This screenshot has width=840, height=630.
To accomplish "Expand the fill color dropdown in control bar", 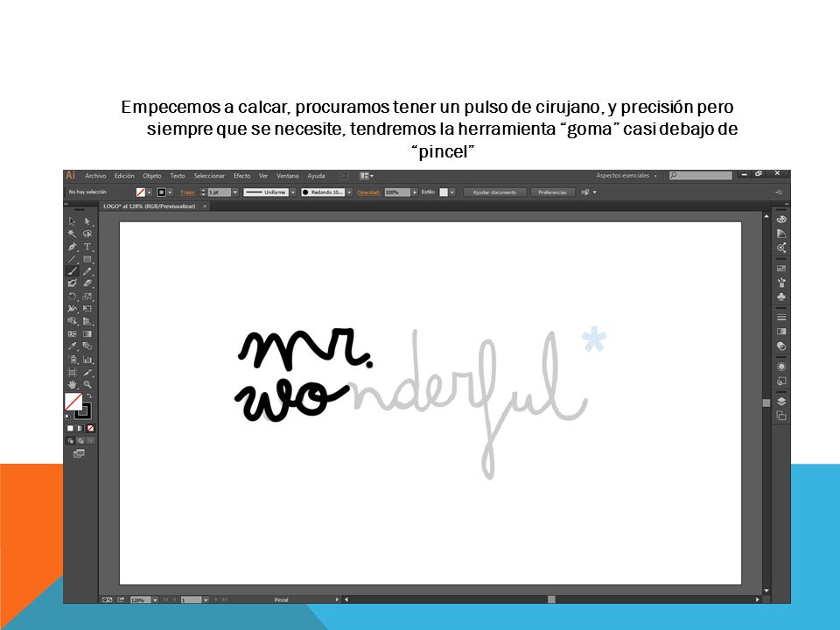I will pyautogui.click(x=149, y=192).
